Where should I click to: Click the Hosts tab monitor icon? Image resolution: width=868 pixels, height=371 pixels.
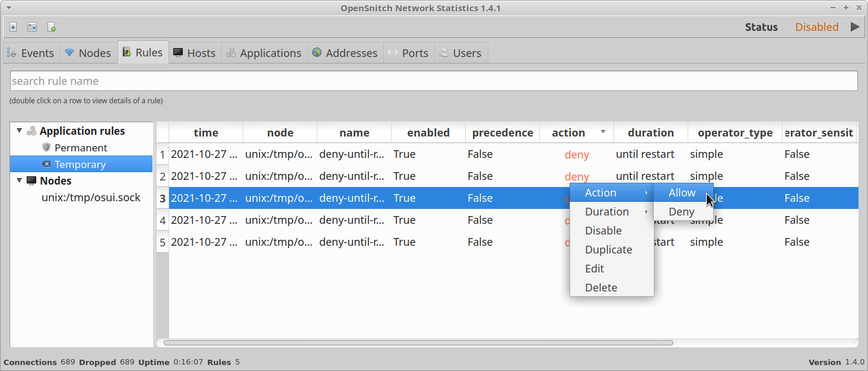click(x=178, y=53)
